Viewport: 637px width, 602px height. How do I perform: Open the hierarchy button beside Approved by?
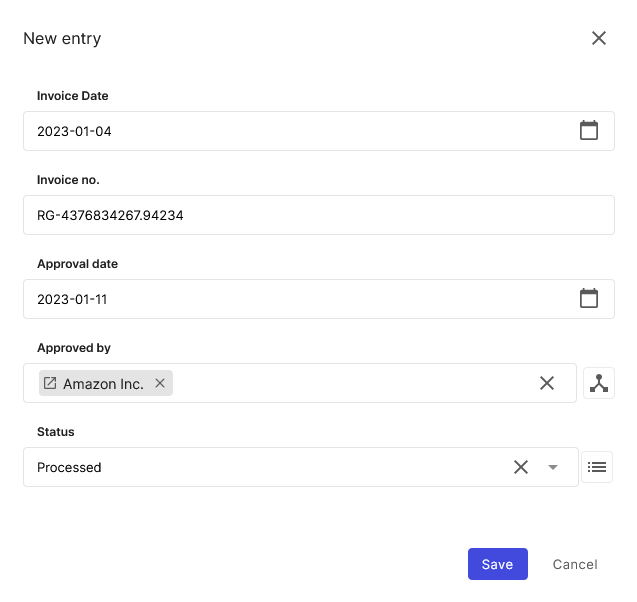[599, 383]
